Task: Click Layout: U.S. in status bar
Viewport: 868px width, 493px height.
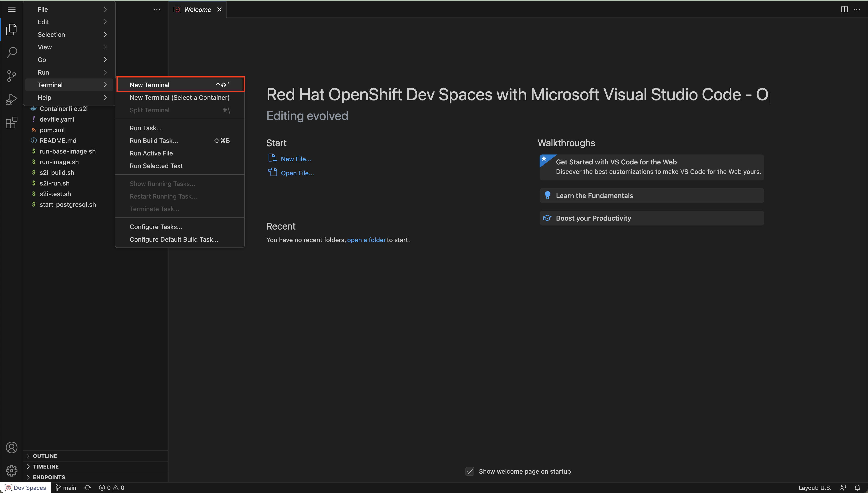Action: [x=814, y=488]
